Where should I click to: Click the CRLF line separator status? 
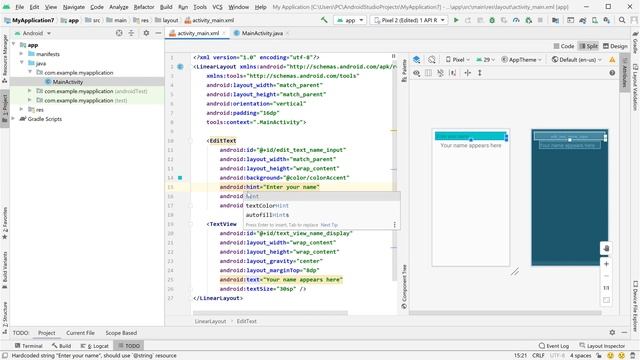pos(538,356)
